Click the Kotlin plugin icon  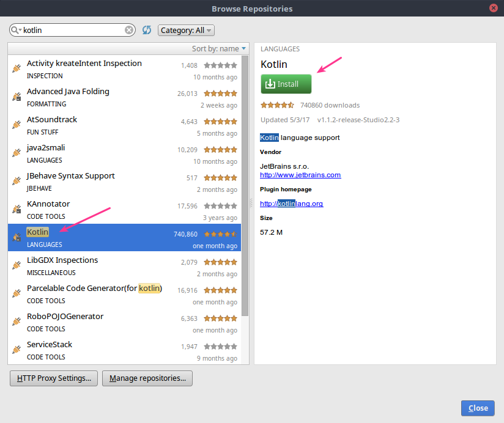coord(17,237)
